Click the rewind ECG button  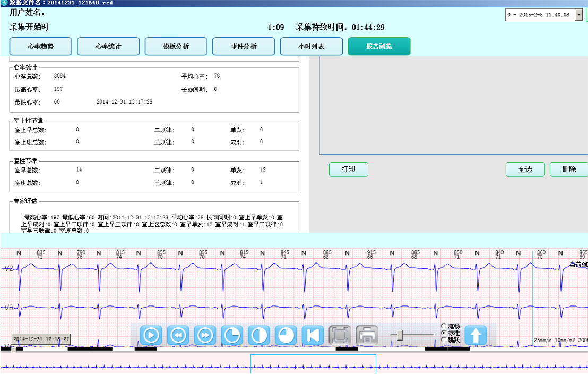pyautogui.click(x=178, y=335)
